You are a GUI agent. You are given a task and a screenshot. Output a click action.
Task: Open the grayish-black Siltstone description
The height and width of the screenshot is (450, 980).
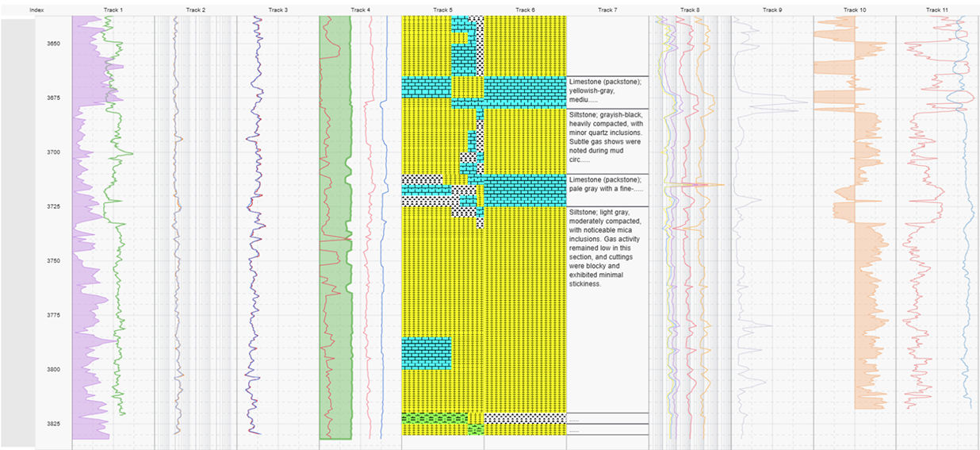click(x=607, y=141)
